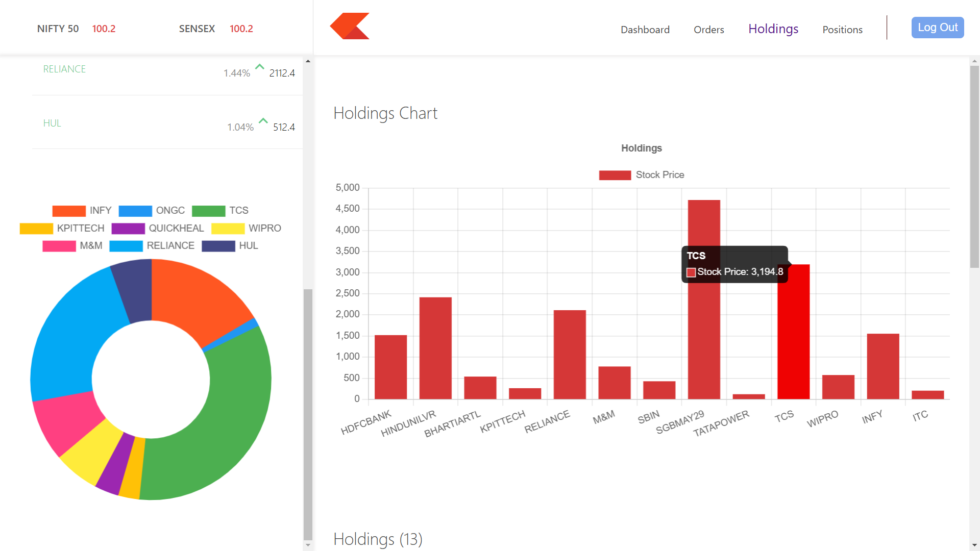The height and width of the screenshot is (551, 980).
Task: Select the Holdings nav item
Action: (x=773, y=29)
